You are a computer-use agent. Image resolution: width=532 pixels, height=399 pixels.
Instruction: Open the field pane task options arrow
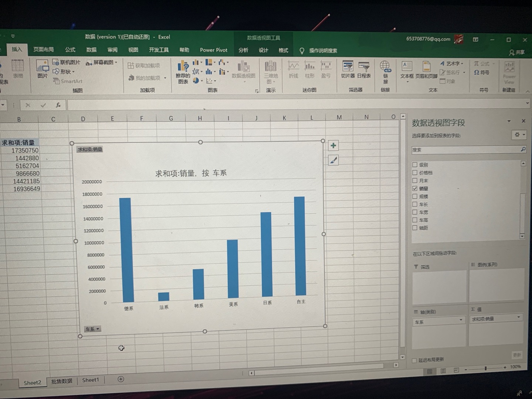509,121
